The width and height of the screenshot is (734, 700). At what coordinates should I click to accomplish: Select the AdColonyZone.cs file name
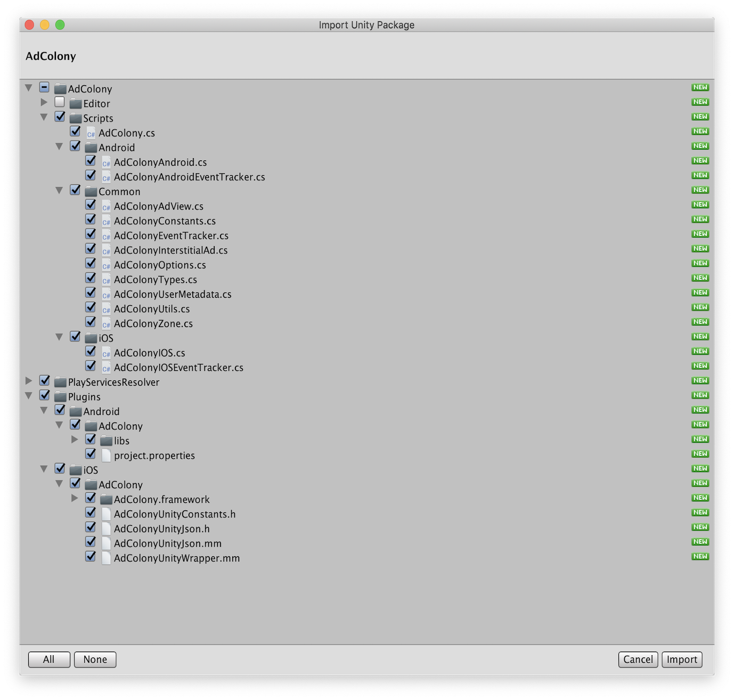click(153, 323)
